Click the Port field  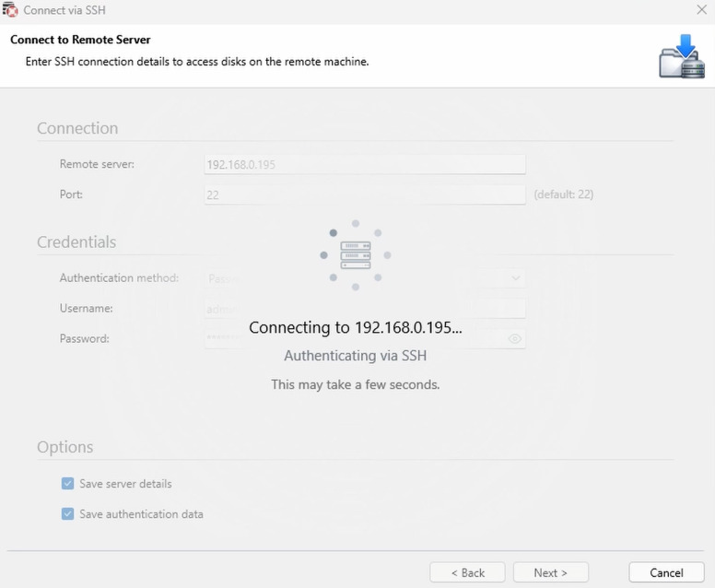(365, 194)
